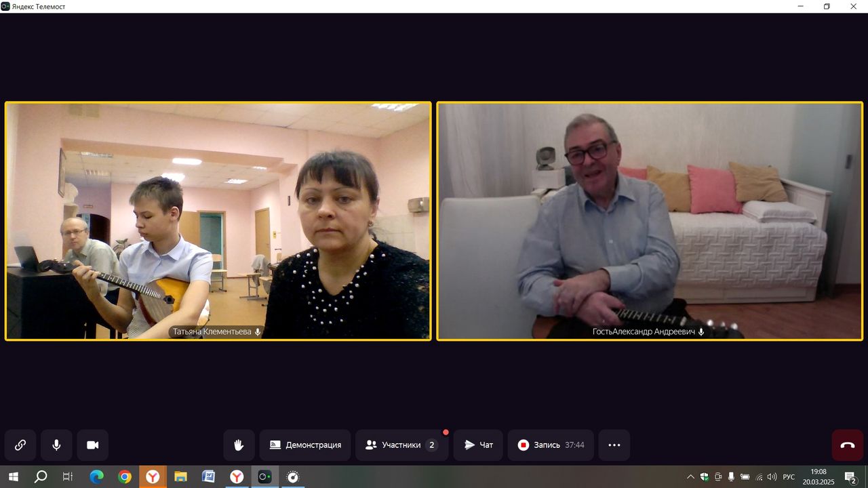Open the Windows Start menu
Viewport: 868px width, 488px height.
coord(13,477)
